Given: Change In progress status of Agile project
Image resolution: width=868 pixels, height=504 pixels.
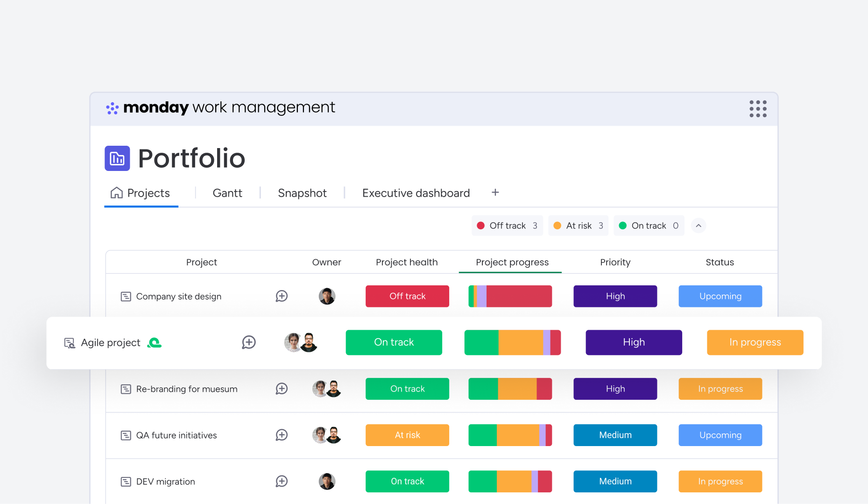Looking at the screenshot, I should [x=755, y=342].
